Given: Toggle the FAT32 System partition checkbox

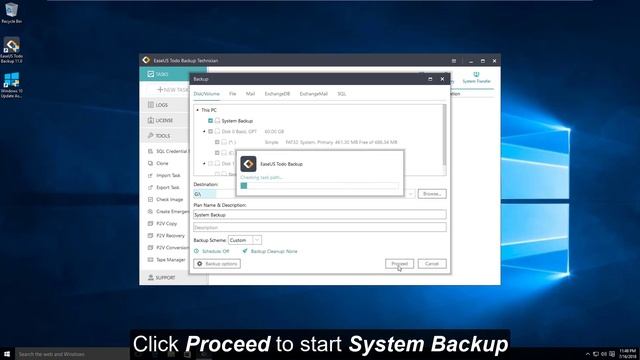Looking at the screenshot, I should click(x=217, y=142).
